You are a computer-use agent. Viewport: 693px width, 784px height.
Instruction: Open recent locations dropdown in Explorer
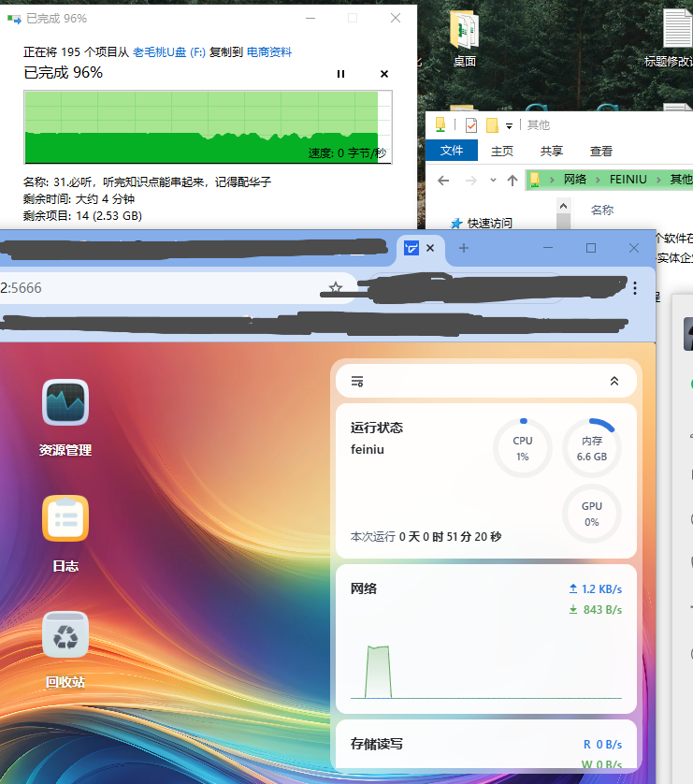(493, 180)
